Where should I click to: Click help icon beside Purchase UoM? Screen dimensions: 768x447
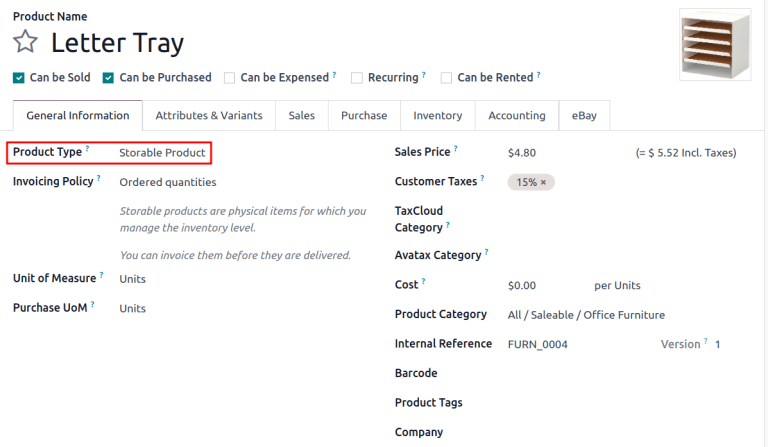[x=93, y=305]
